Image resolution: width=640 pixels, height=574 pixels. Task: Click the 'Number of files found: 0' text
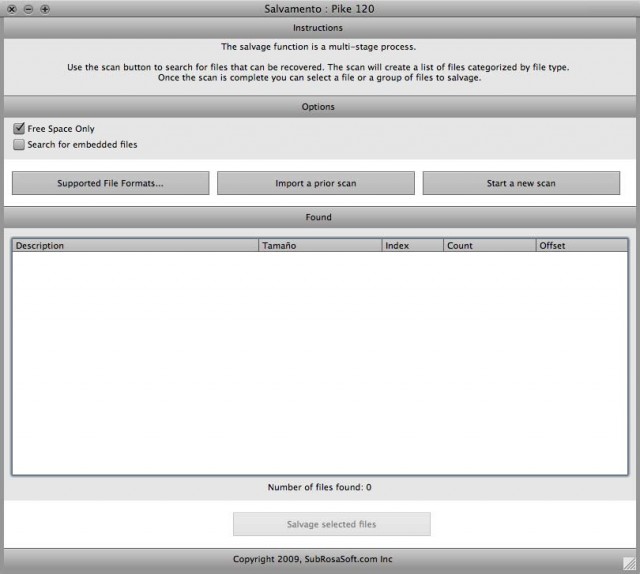[x=320, y=487]
